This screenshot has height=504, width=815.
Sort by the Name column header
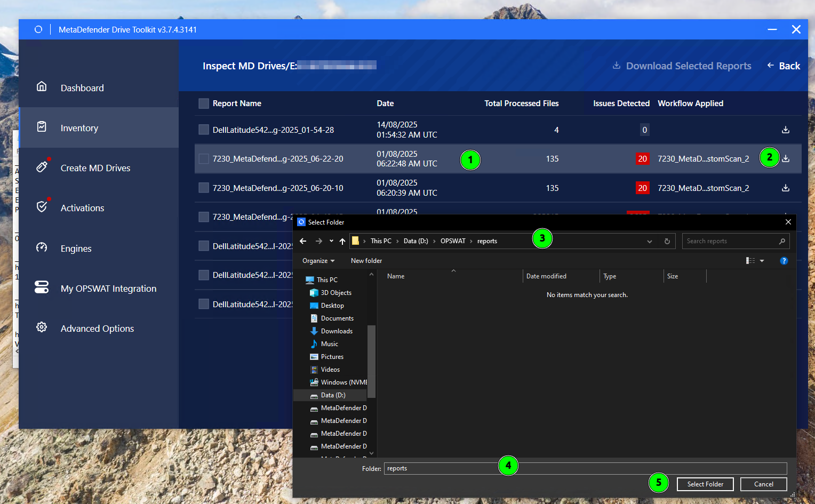coord(396,276)
